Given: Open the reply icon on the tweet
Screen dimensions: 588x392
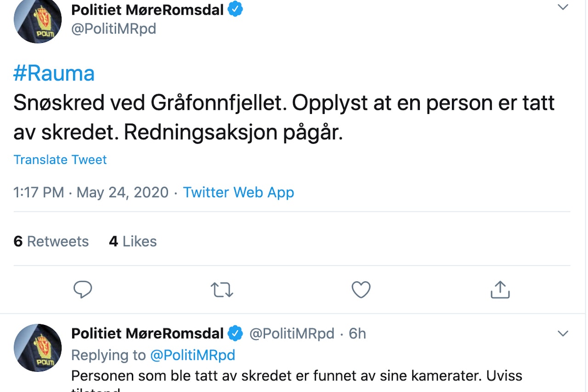Looking at the screenshot, I should [x=83, y=290].
